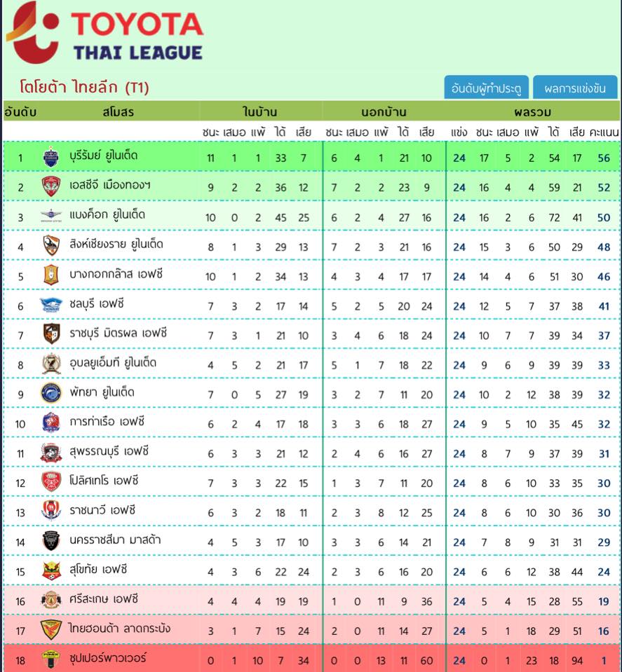Click the Toyota Thai League logo

pos(105,33)
